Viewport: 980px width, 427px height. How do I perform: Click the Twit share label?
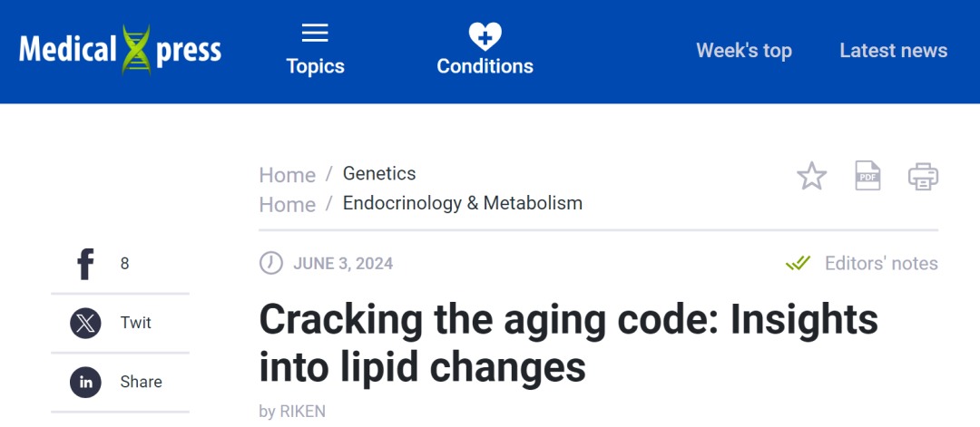[136, 323]
